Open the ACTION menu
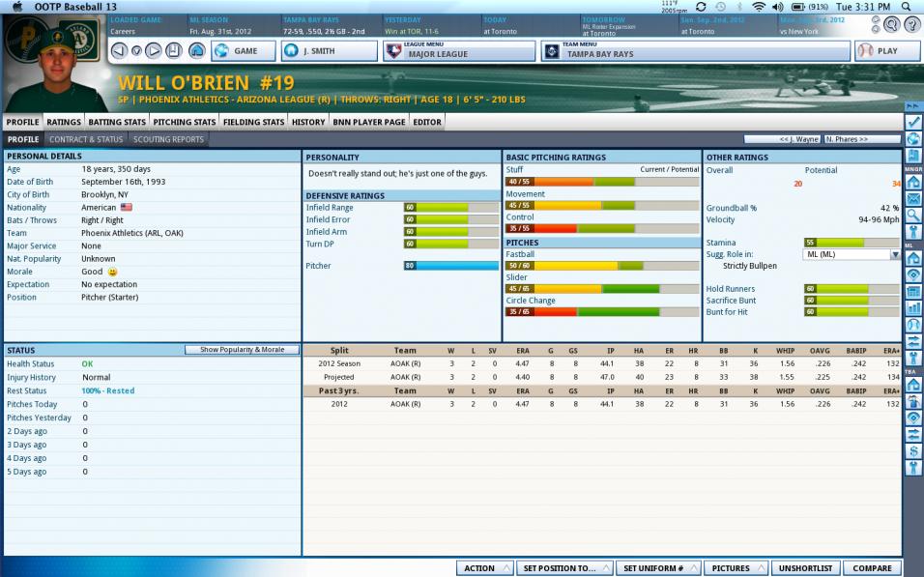Image resolution: width=924 pixels, height=577 pixels. coord(485,568)
